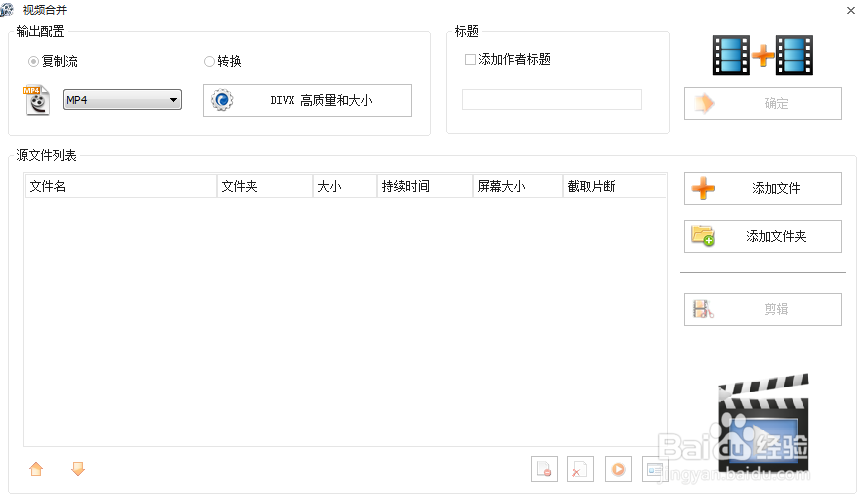Click the orange move-down arrow icon
The width and height of the screenshot is (857, 503).
78,468
